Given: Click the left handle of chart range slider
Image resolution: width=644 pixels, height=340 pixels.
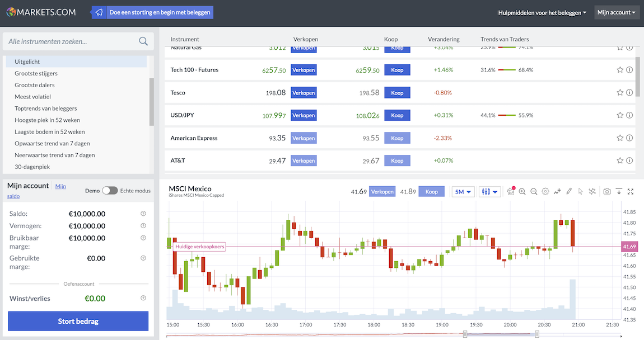Looking at the screenshot, I should coord(465,334).
